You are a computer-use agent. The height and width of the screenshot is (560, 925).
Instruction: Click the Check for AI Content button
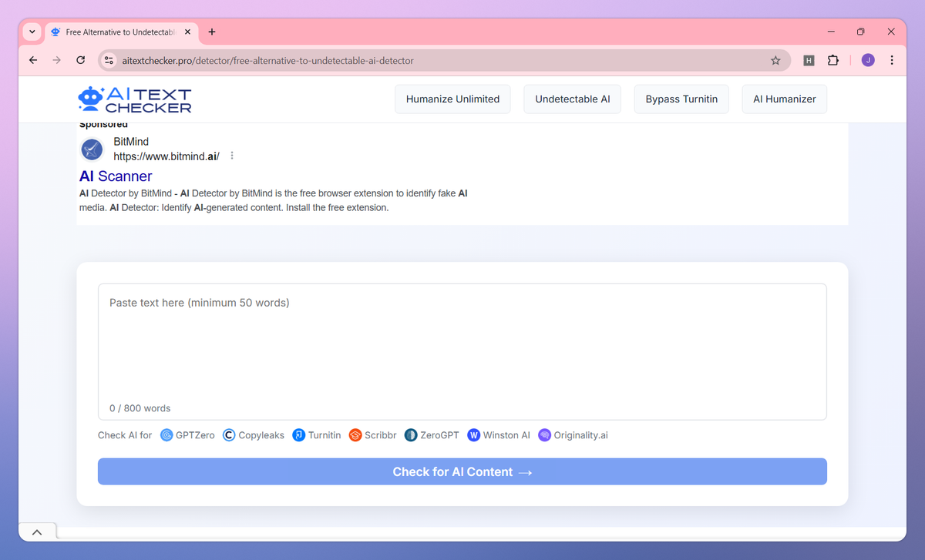tap(462, 471)
